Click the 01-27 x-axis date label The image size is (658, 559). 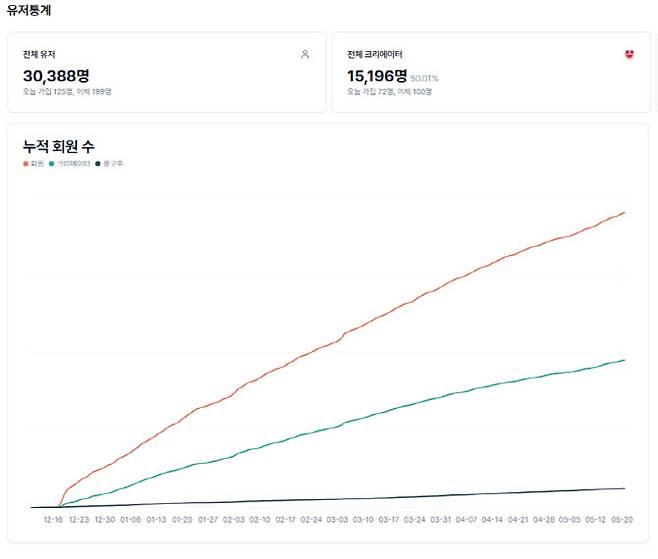(208, 520)
